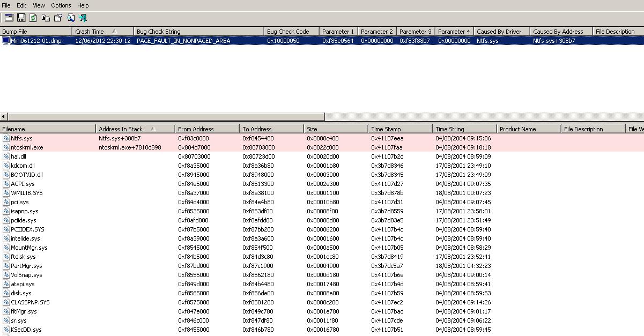644x336 pixels.
Task: Sort by lower pane Size column header
Action: [336, 129]
